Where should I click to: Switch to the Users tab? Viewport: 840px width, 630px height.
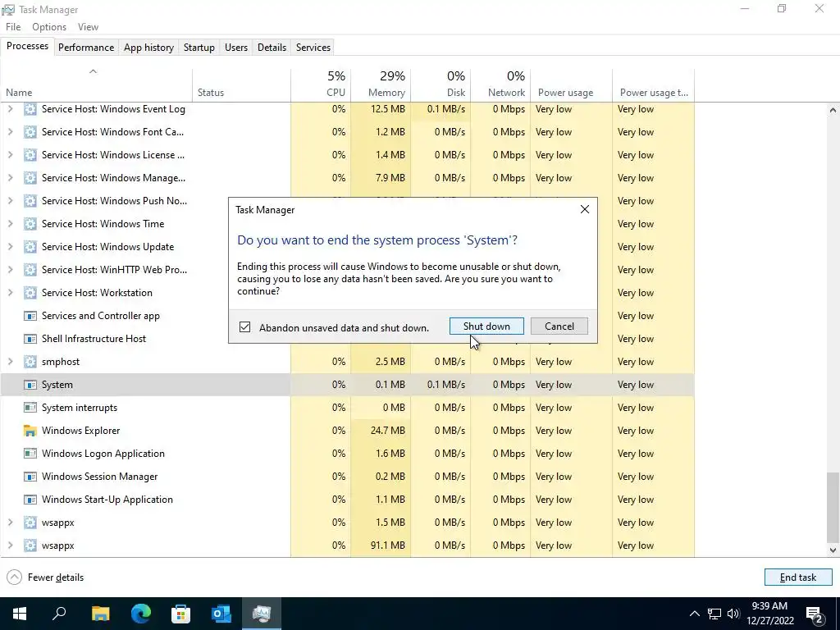coord(236,48)
